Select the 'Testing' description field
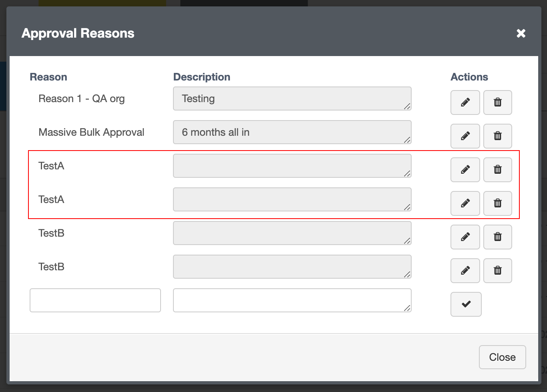 coord(292,99)
